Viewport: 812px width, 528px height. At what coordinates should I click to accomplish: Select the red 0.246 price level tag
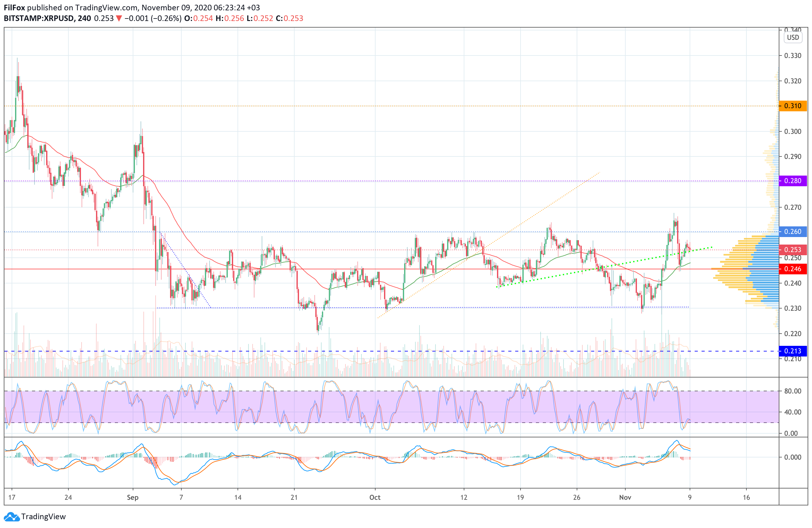click(x=793, y=269)
